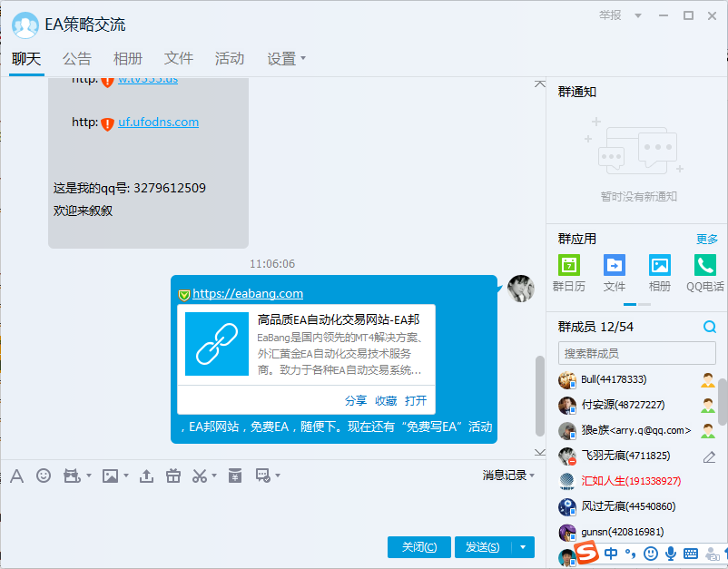Click the group member search magnifier icon
Viewport: 728px width, 569px height.
[x=710, y=327]
